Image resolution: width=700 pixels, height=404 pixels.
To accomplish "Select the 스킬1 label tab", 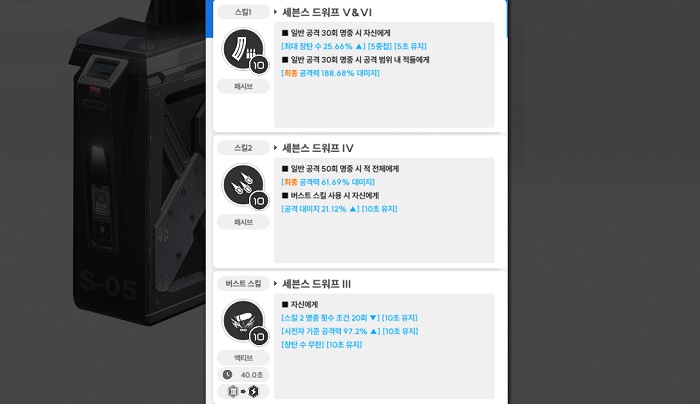I will [243, 12].
